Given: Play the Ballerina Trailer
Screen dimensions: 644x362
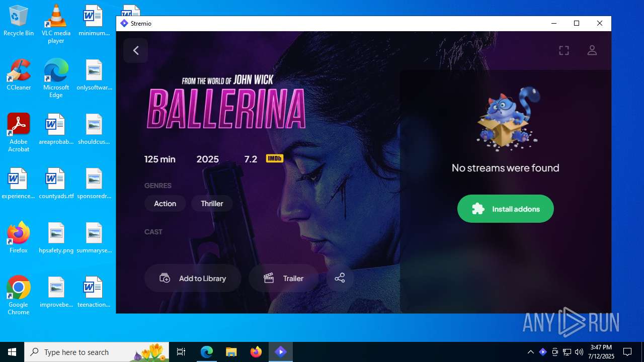Looking at the screenshot, I should click(283, 278).
